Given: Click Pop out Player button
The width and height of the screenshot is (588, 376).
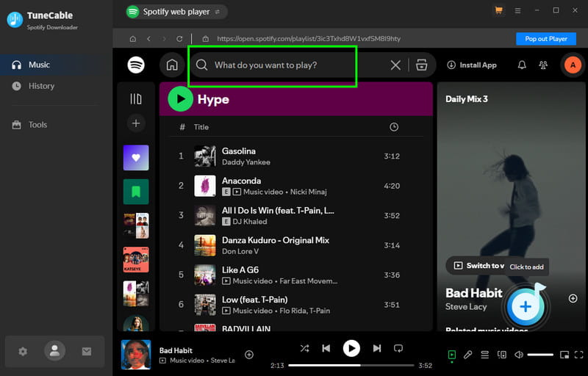Looking at the screenshot, I should 546,39.
